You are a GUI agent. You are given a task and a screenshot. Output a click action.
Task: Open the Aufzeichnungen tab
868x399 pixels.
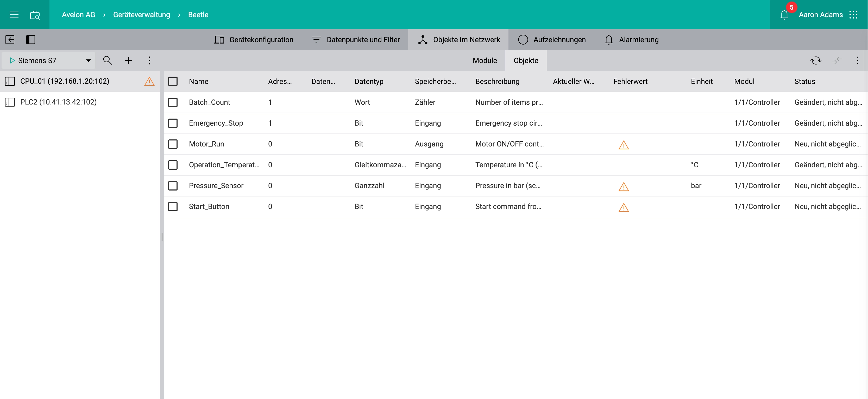click(552, 39)
